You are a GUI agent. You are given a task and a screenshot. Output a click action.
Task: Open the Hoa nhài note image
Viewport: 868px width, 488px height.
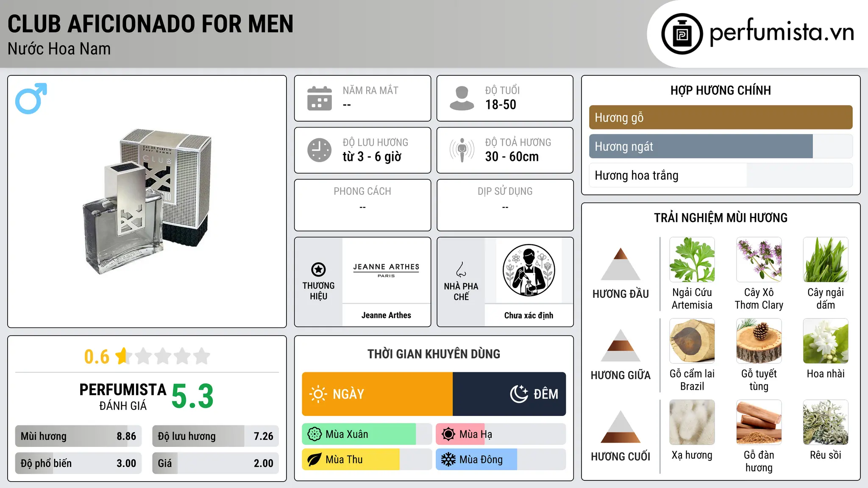click(826, 341)
